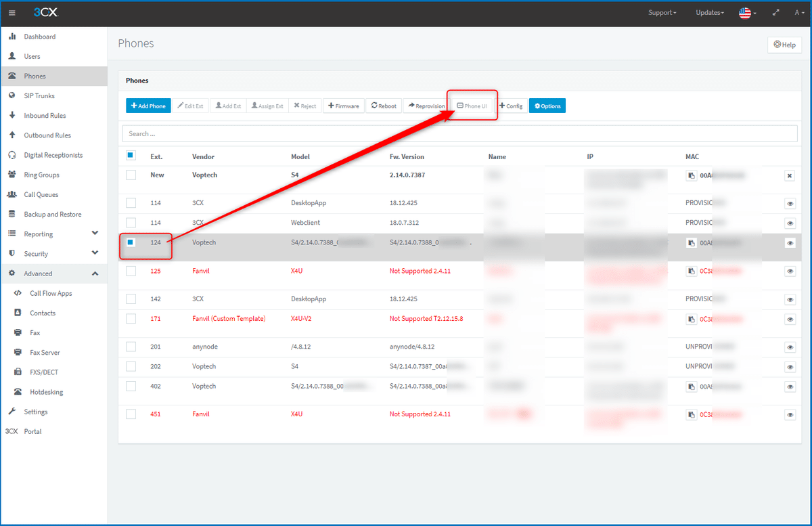Open the Phone UI button

[472, 106]
